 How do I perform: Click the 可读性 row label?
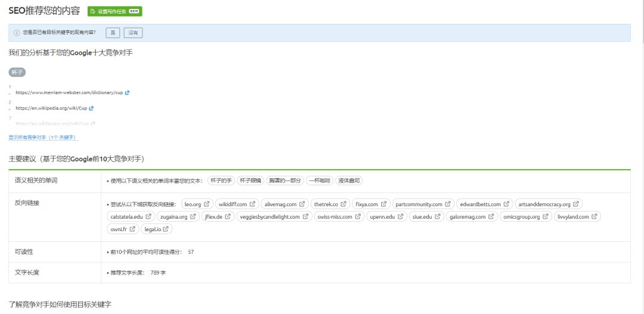tap(24, 251)
